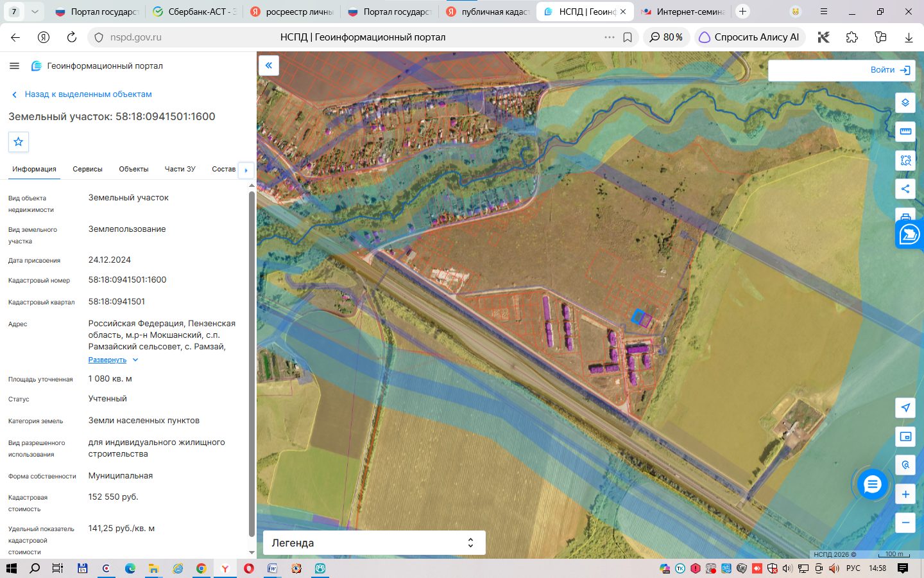The width and height of the screenshot is (924, 578).
Task: Show more tabs with right arrow
Action: pos(246,170)
